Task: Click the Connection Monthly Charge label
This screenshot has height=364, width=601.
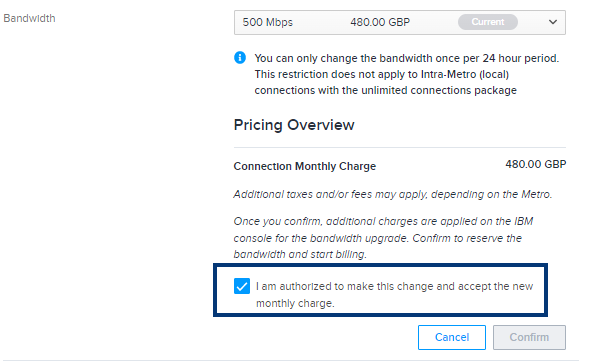Action: (x=305, y=166)
